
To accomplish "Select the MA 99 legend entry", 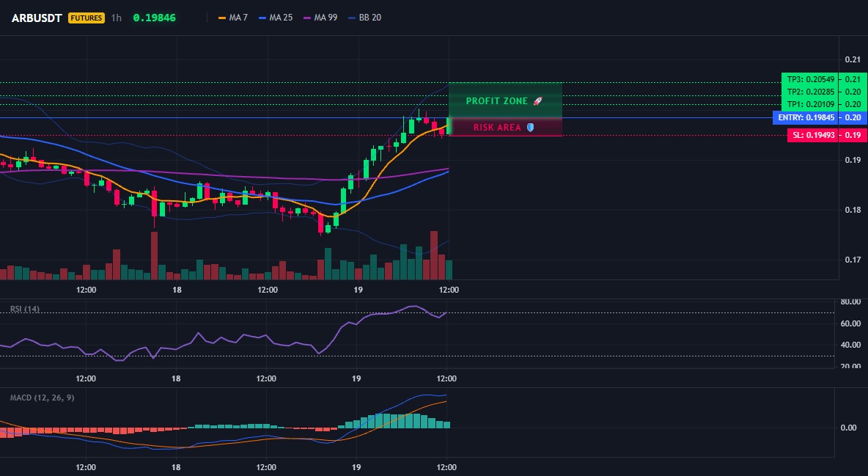I will pos(320,18).
